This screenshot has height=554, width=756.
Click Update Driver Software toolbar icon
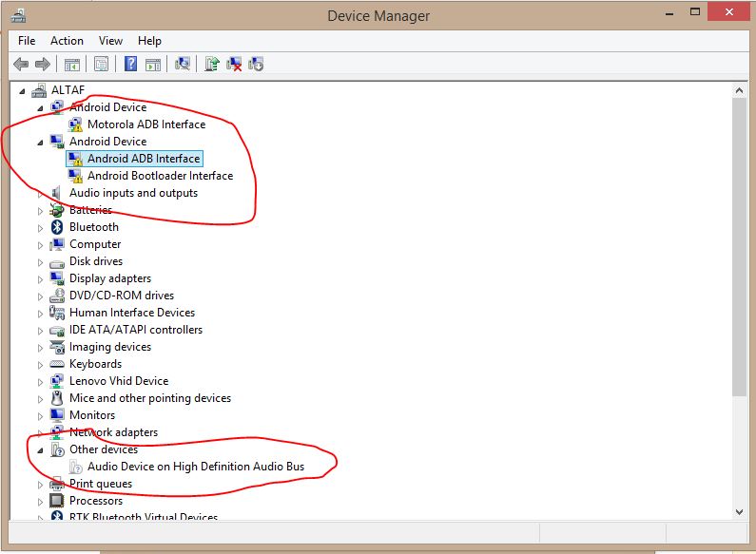[x=212, y=64]
